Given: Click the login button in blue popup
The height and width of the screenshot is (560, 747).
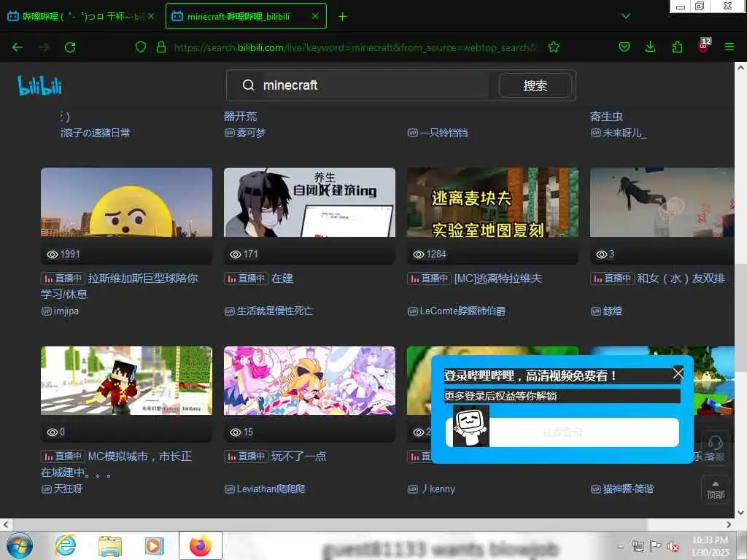Looking at the screenshot, I should click(562, 432).
